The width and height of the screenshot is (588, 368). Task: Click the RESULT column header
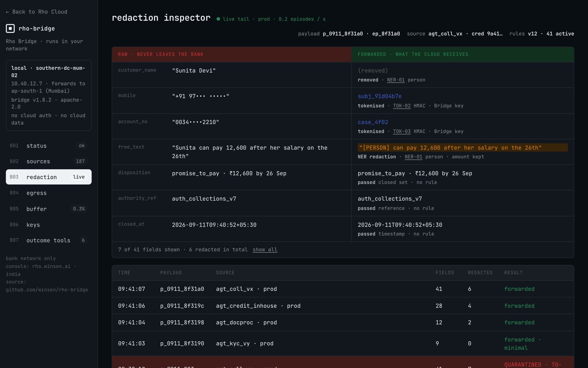click(x=513, y=273)
